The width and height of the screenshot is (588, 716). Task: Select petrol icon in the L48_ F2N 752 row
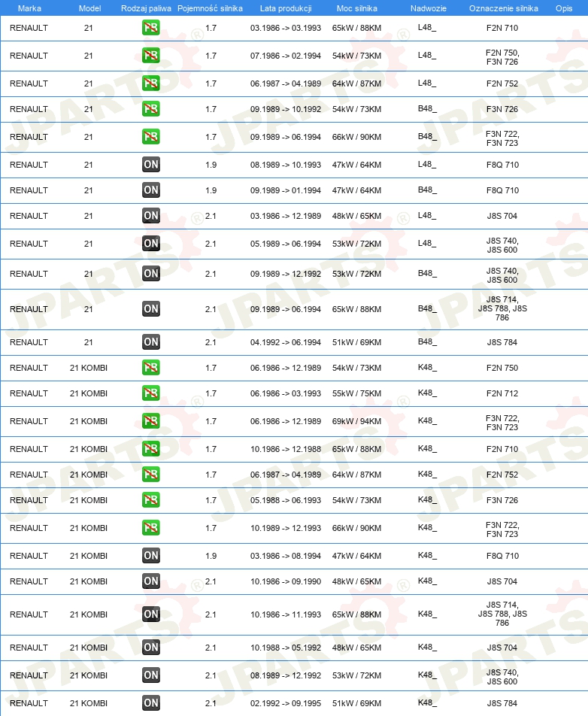coord(150,83)
